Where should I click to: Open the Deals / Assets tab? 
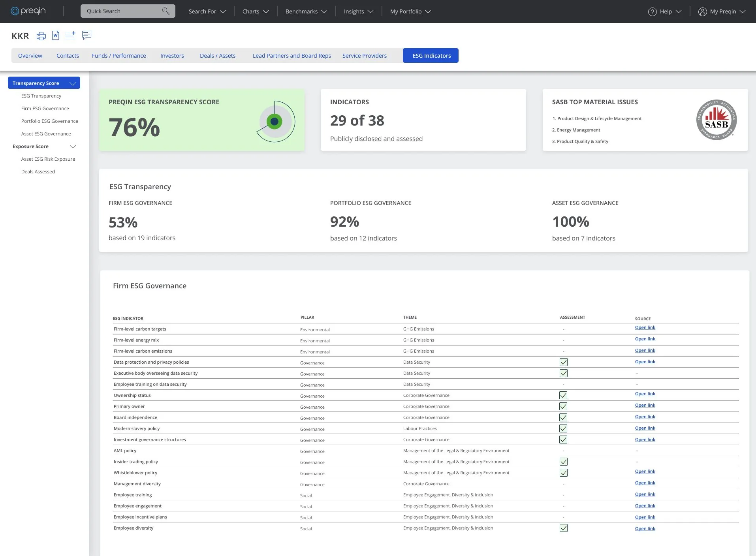pyautogui.click(x=218, y=56)
